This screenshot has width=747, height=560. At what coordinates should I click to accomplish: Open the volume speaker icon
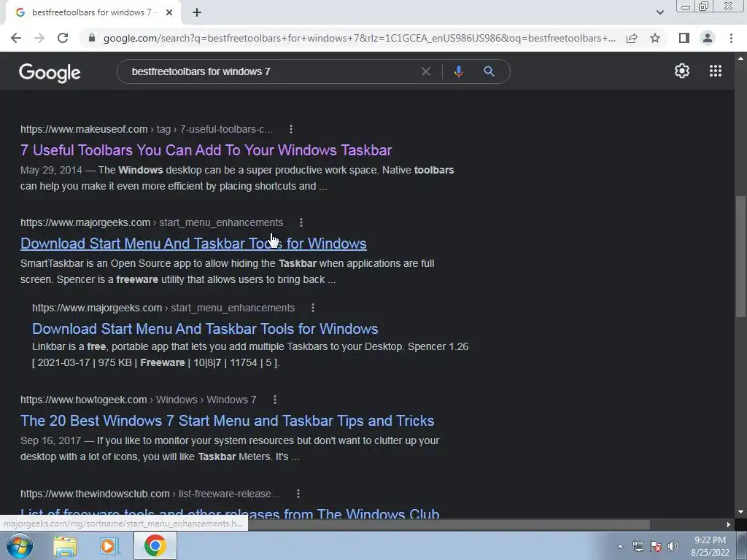(673, 546)
